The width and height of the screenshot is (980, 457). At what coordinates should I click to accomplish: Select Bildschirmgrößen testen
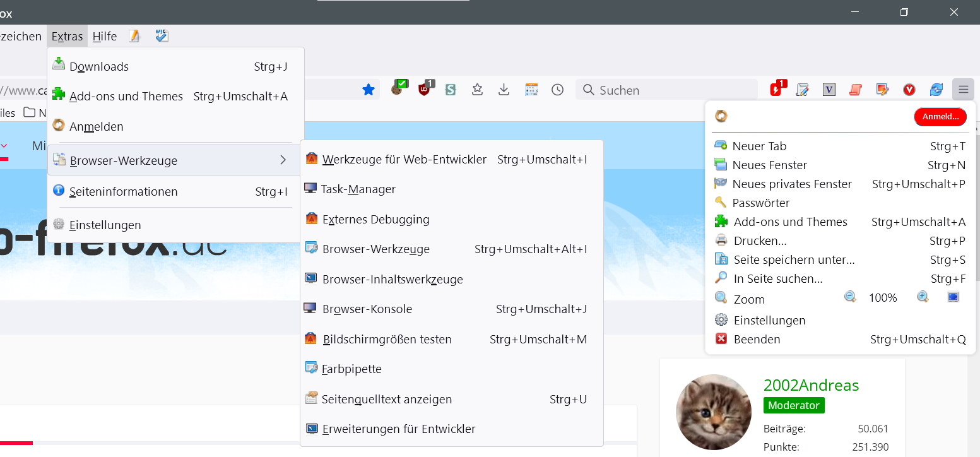[452, 339]
